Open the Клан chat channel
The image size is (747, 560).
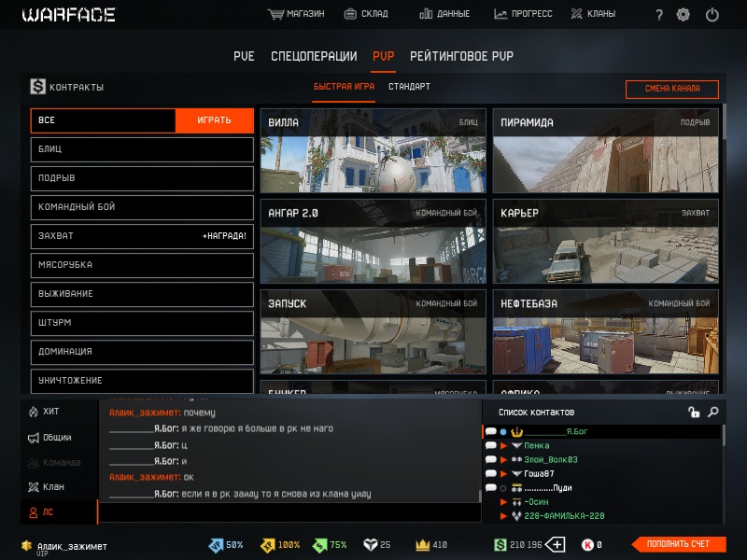(x=60, y=486)
